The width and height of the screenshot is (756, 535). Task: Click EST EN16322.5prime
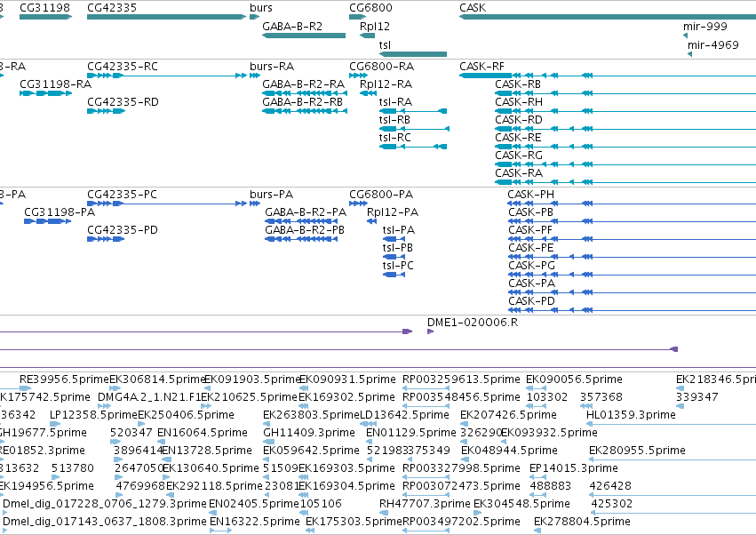point(221,531)
